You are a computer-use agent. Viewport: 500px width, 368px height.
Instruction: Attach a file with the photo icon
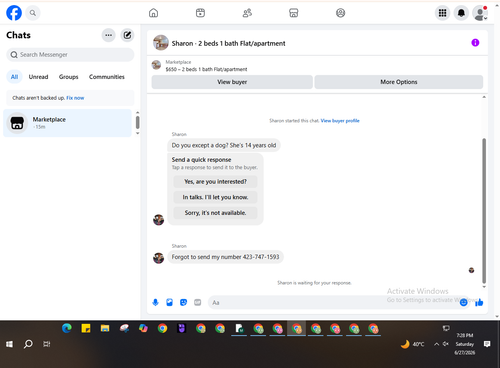coord(169,302)
